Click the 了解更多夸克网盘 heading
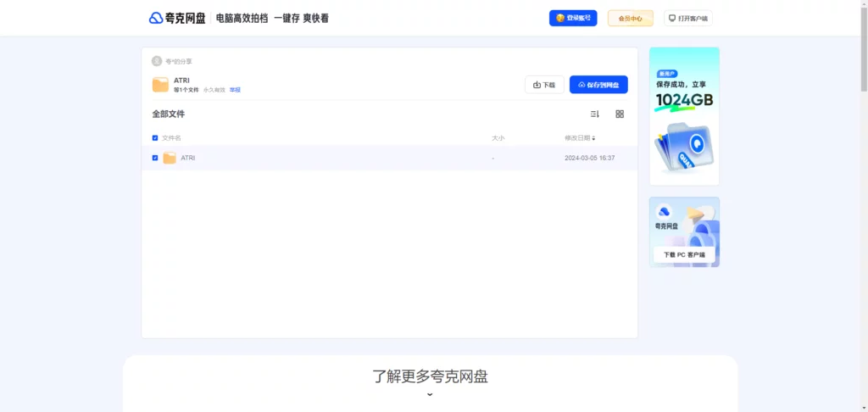The width and height of the screenshot is (868, 412). pos(430,376)
